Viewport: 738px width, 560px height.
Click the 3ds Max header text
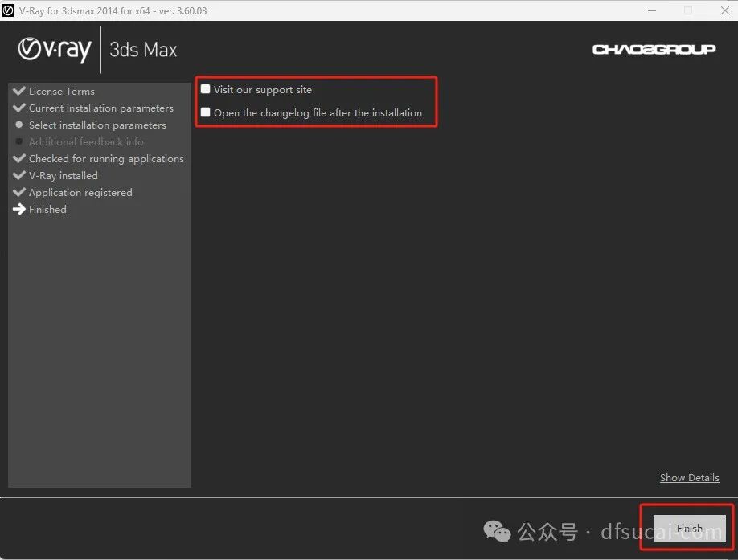click(143, 49)
